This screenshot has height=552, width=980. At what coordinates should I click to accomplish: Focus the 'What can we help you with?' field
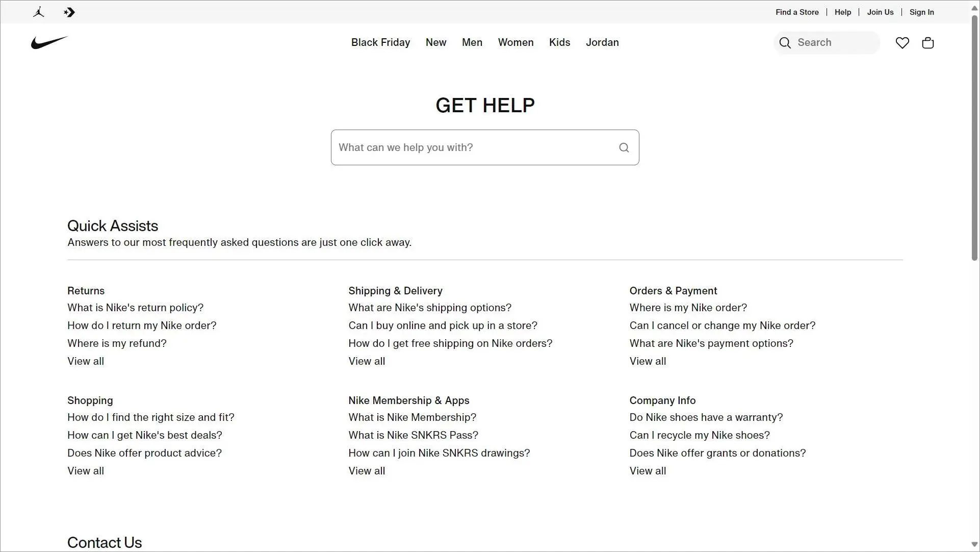484,147
